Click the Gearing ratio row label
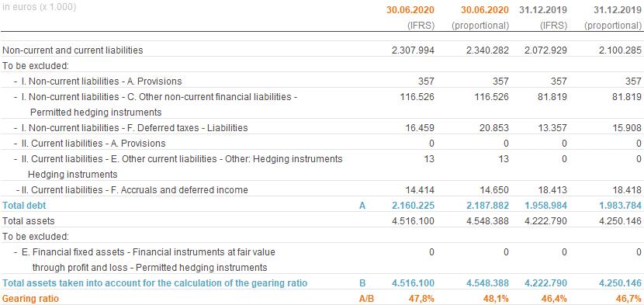Viewport: 644px width, 305px height. tap(30, 299)
